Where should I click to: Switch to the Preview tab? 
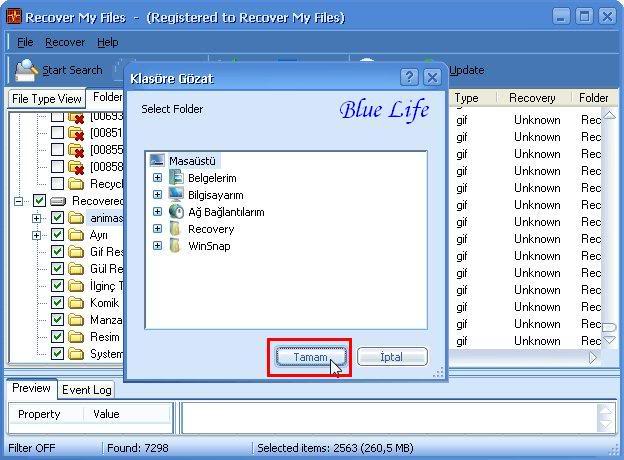click(x=31, y=388)
